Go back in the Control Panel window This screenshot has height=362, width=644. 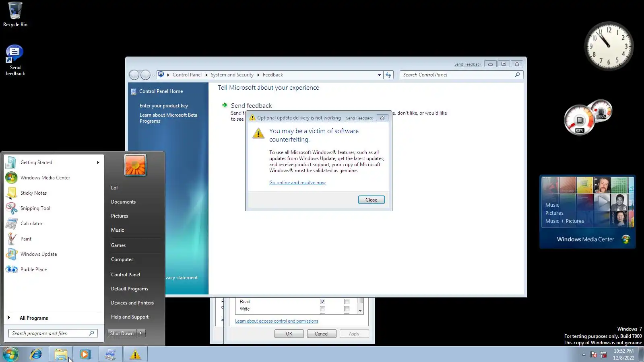pos(134,75)
